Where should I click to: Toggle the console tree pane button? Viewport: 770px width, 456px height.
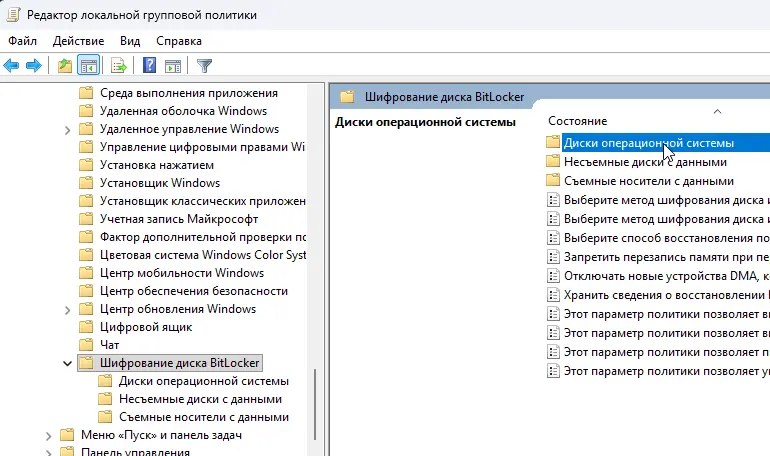coord(88,66)
